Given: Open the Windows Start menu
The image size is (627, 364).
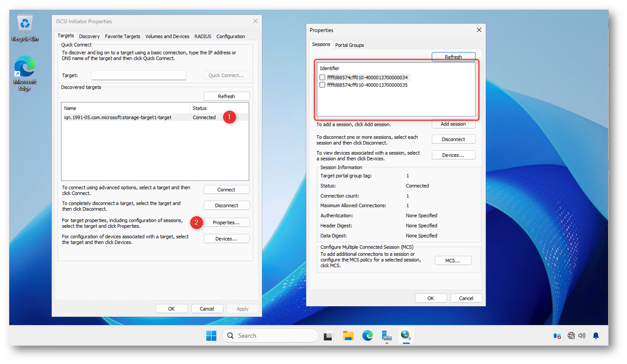Looking at the screenshot, I should pos(211,336).
